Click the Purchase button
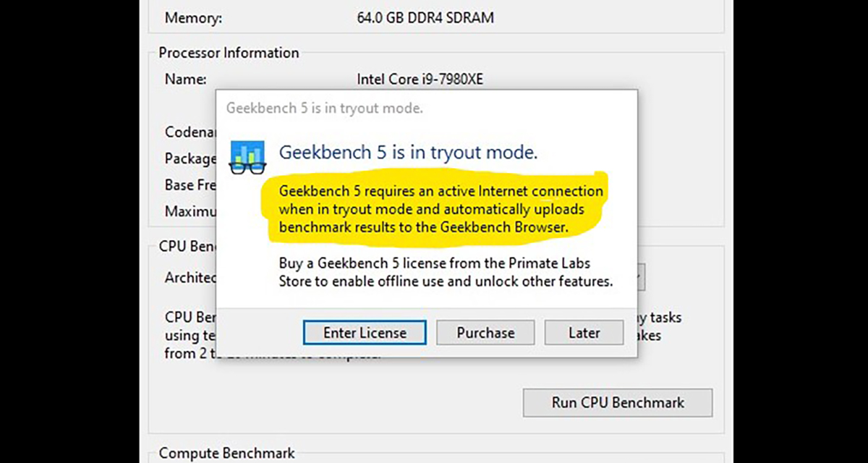The image size is (868, 463). [x=485, y=333]
